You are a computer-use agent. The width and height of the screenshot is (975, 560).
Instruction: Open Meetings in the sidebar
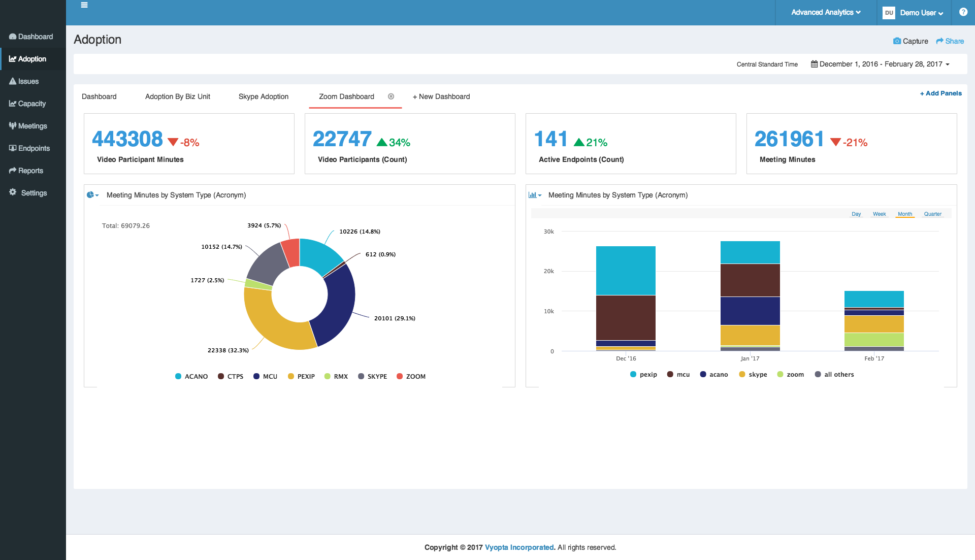(32, 126)
